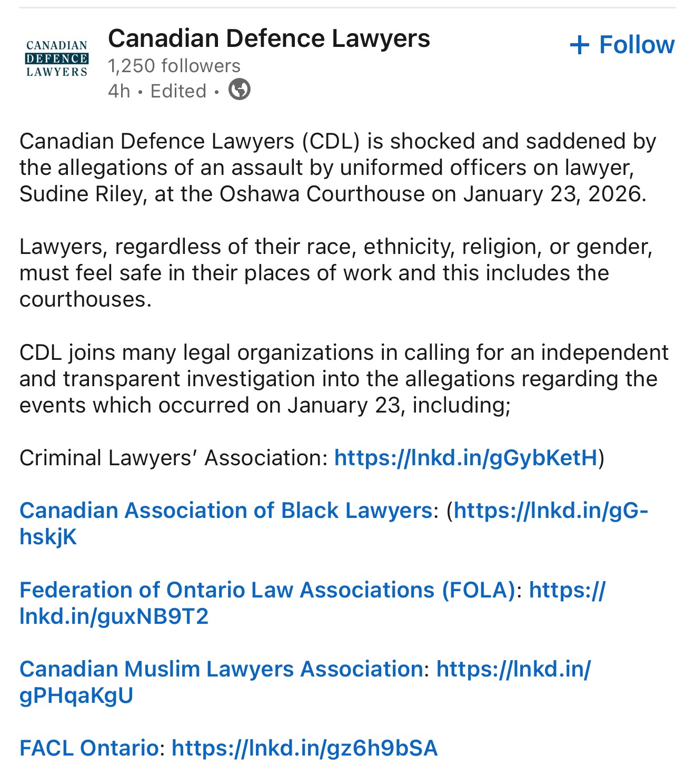Click the globe public visibility icon
The width and height of the screenshot is (695, 784).
click(240, 90)
